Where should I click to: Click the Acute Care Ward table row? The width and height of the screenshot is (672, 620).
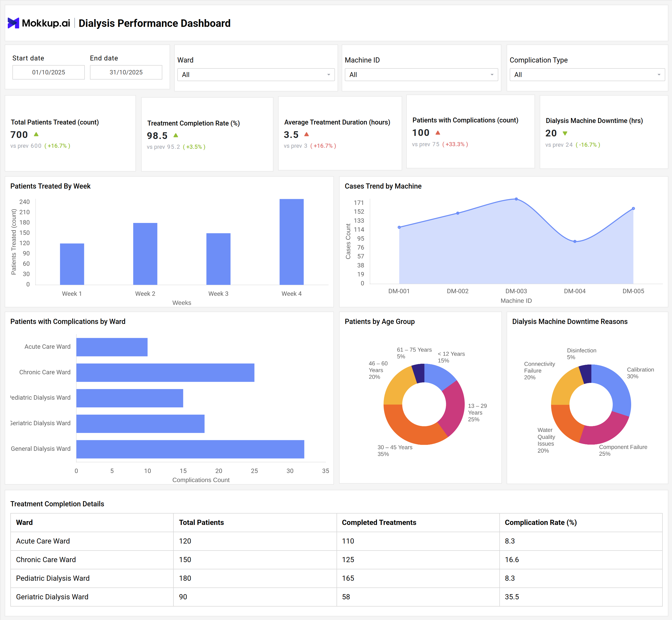[x=336, y=541]
